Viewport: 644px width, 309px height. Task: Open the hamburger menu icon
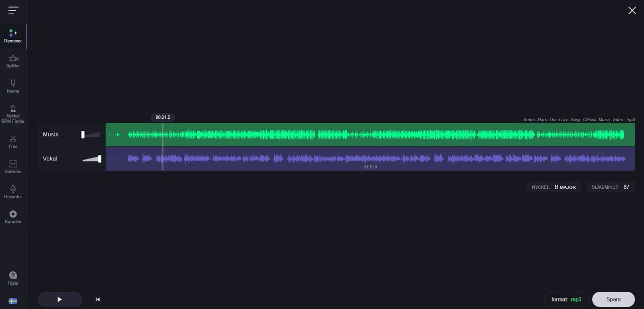(13, 10)
